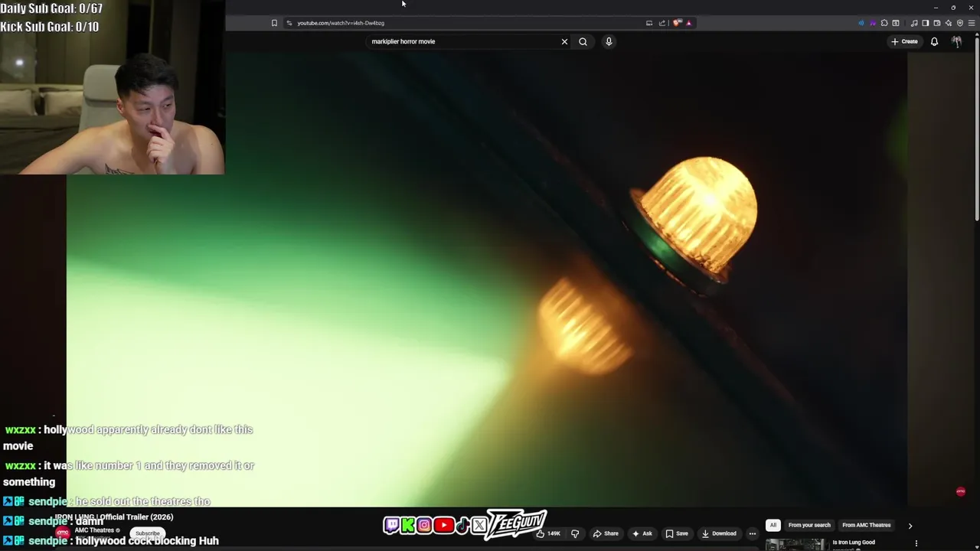This screenshot has width=980, height=551.
Task: Dislike the video with thumbs-down button
Action: 575,533
